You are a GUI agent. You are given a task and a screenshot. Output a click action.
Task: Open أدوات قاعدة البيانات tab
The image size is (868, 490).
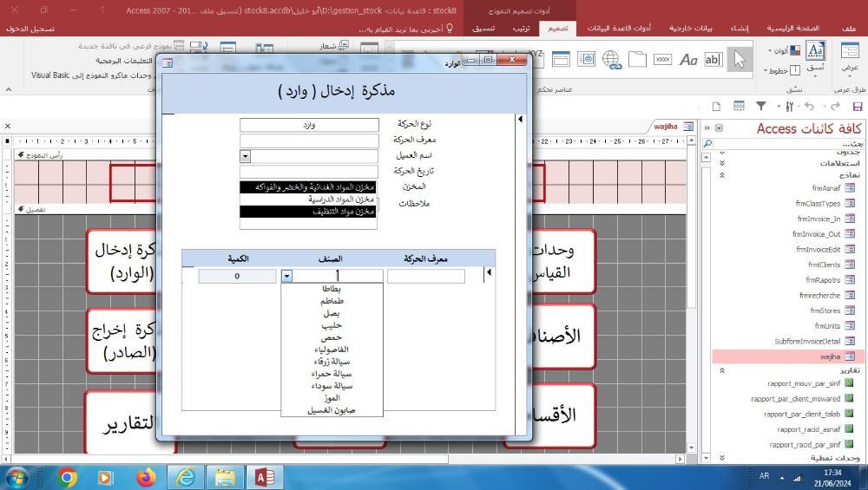click(x=619, y=29)
